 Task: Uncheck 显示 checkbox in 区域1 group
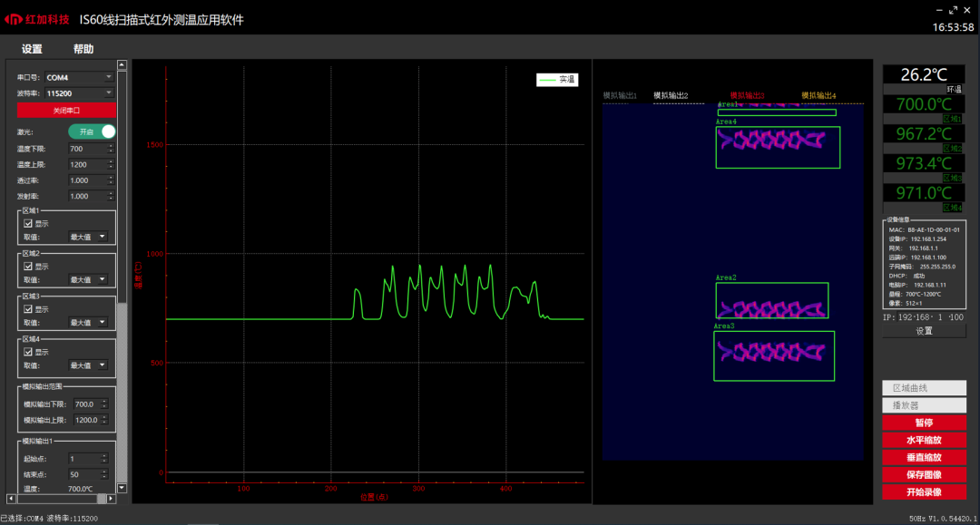click(29, 223)
